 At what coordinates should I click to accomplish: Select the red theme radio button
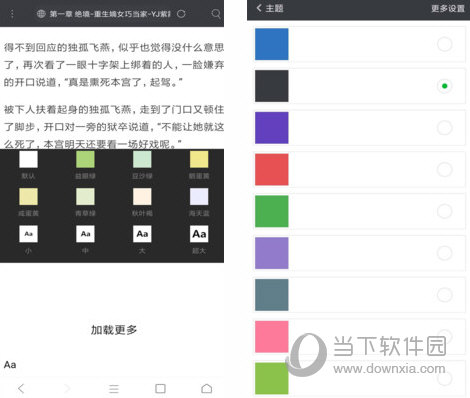[x=444, y=170]
